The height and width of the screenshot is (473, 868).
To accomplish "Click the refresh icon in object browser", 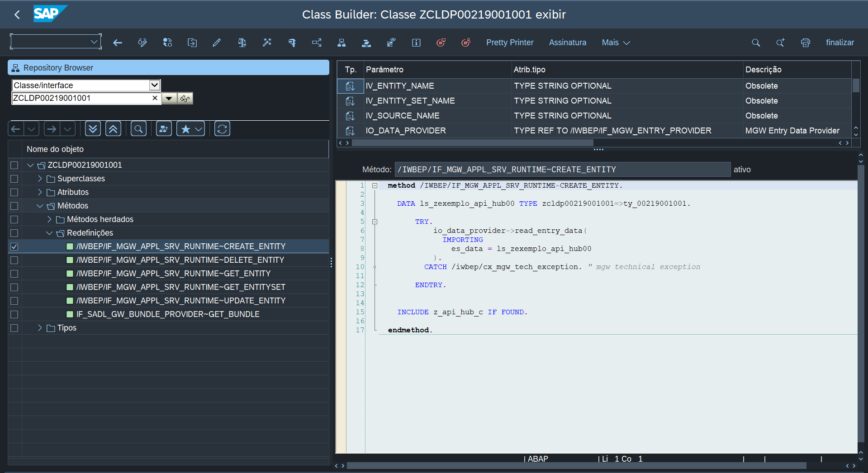I will click(x=222, y=129).
